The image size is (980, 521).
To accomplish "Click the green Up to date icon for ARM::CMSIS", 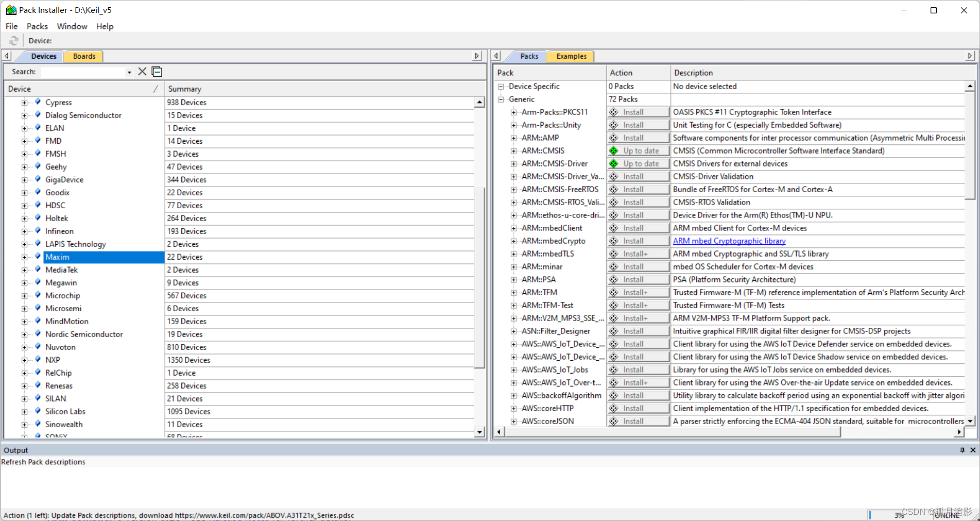I will (614, 150).
